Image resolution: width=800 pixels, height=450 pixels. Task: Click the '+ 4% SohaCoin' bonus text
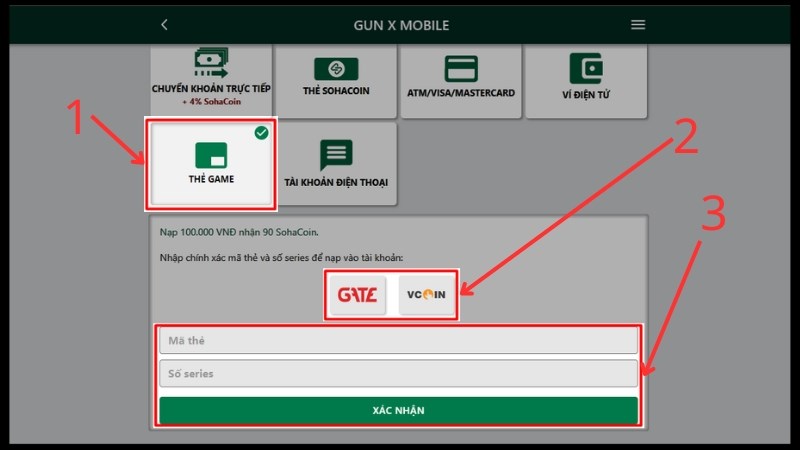coord(211,102)
